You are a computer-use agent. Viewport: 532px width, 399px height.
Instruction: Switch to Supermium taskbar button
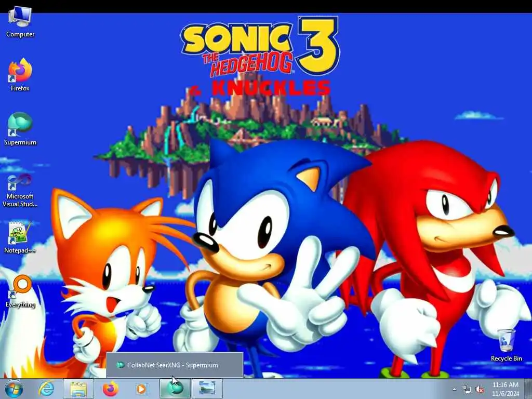point(175,389)
